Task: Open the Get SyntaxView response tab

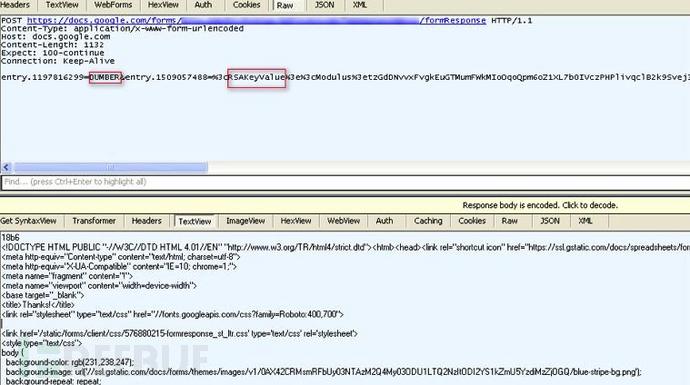Action: (x=29, y=221)
